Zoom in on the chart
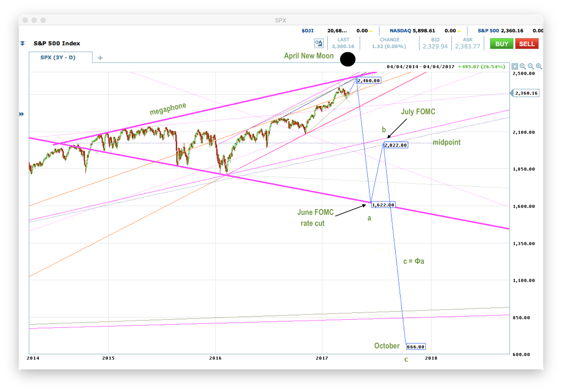This screenshot has height=392, width=562. (539, 66)
